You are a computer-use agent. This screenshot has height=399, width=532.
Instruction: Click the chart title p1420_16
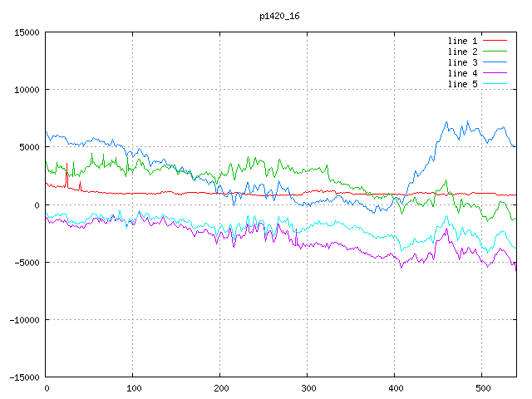click(278, 16)
